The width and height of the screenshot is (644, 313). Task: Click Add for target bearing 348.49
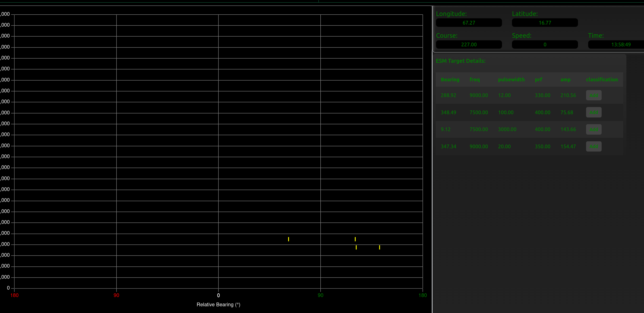click(x=594, y=112)
